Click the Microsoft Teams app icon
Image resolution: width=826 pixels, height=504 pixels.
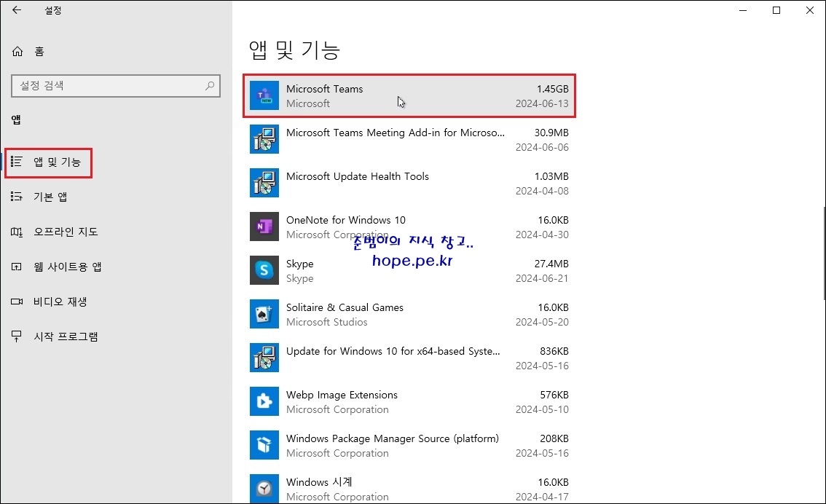[264, 96]
